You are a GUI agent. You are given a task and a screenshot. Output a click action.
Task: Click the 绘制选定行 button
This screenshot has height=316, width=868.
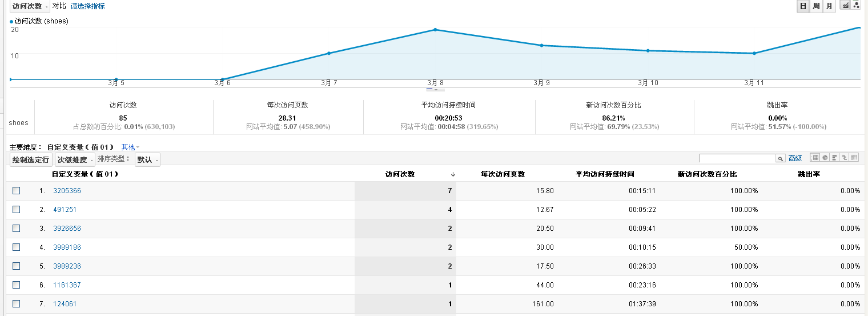tap(31, 160)
